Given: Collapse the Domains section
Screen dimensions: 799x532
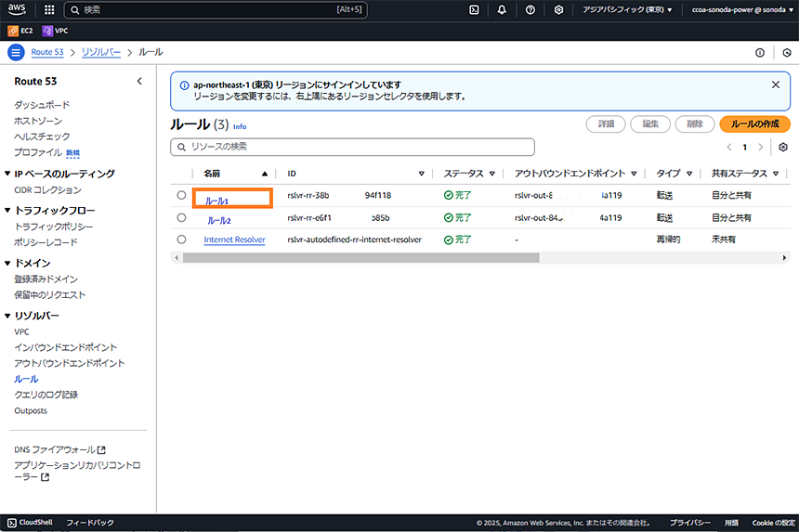Looking at the screenshot, I should 7,263.
